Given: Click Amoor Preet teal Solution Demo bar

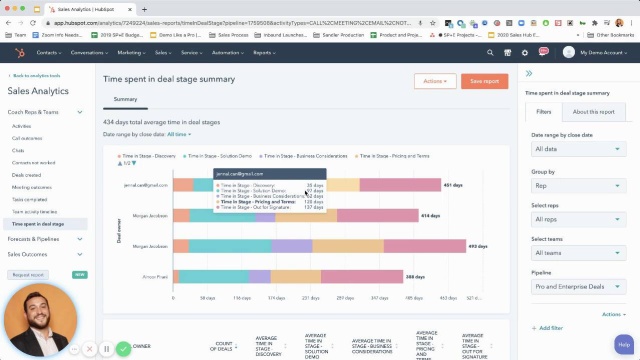Looking at the screenshot, I should [x=214, y=277].
